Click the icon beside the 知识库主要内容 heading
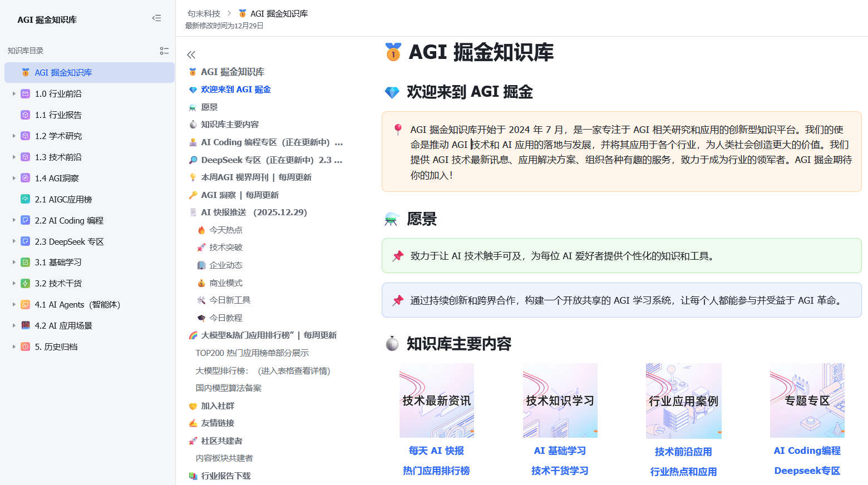Image resolution: width=868 pixels, height=485 pixels. tap(392, 344)
